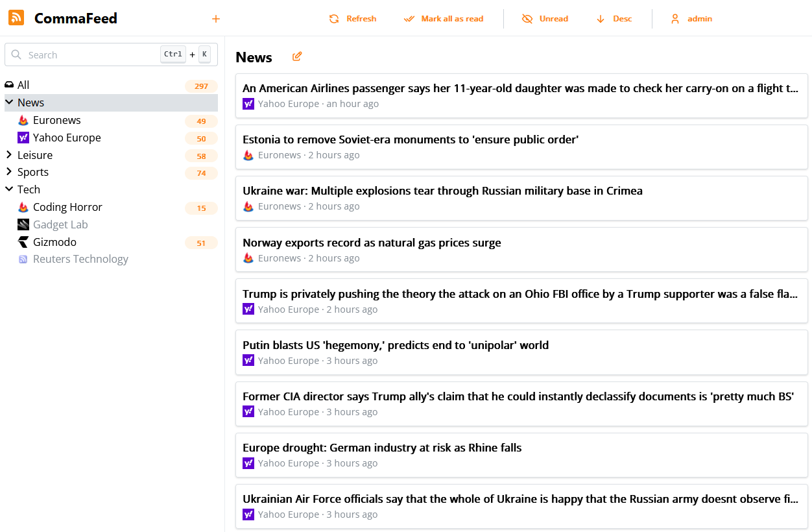Screen dimensions: 812x532
Task: Mark all as read
Action: pos(444,19)
